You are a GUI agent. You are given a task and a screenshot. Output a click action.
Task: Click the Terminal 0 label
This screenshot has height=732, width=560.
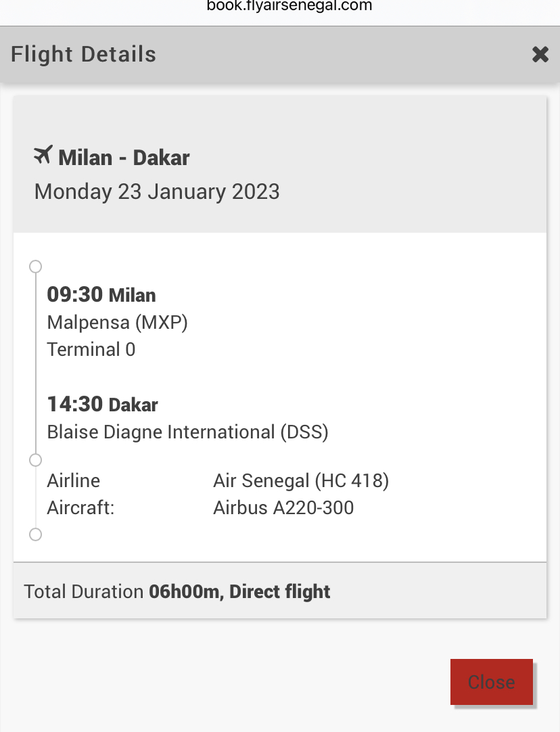(91, 349)
